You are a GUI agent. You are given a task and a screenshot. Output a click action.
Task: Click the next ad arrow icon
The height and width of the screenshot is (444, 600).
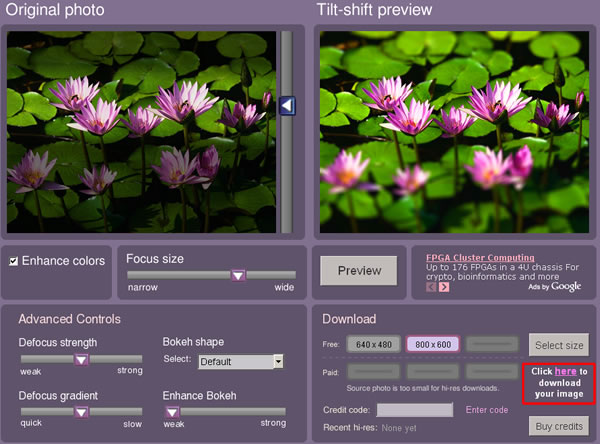click(444, 287)
